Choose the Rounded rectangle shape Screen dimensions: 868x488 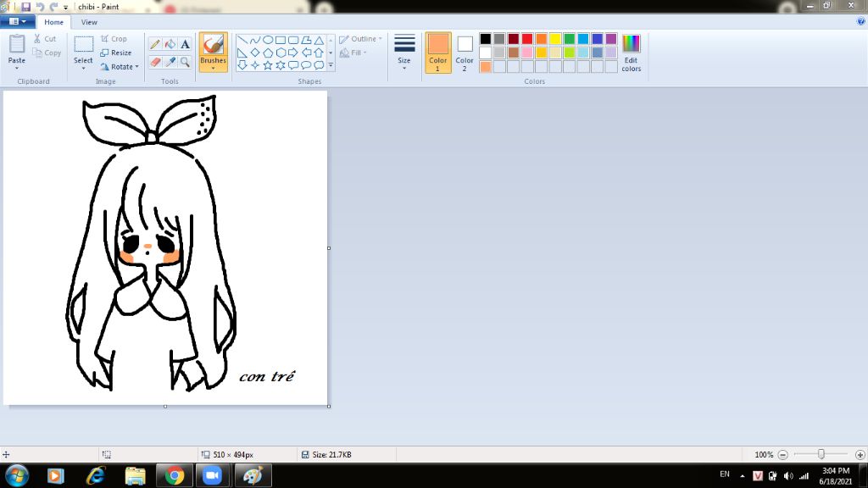coord(292,41)
